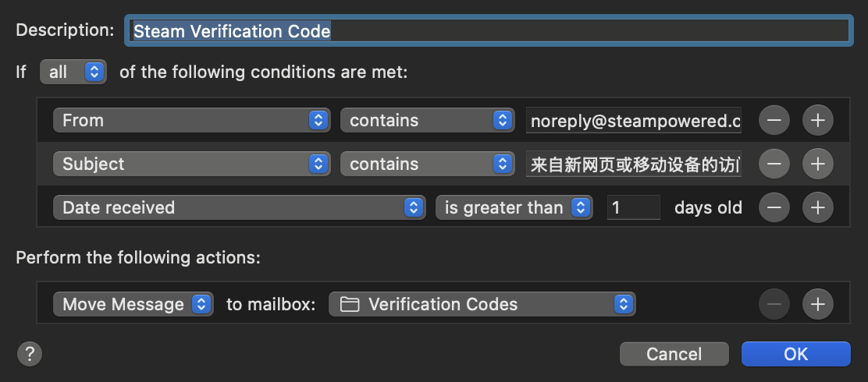Open the Verification Codes mailbox dropdown
Viewport: 868px width, 382px height.
pos(482,304)
